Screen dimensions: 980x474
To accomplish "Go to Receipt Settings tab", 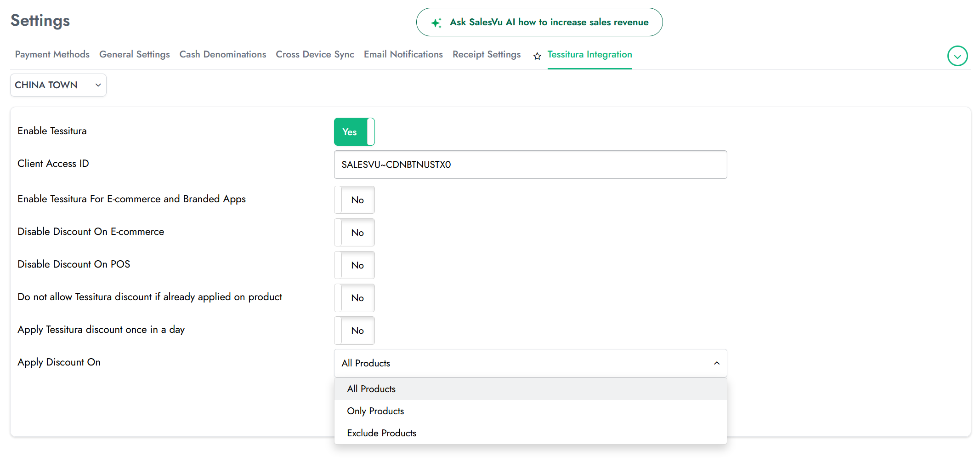I will pos(487,54).
